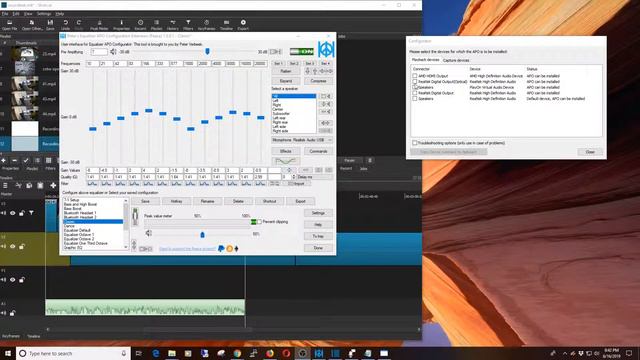Open the View menu in Shotcut

click(x=28, y=14)
